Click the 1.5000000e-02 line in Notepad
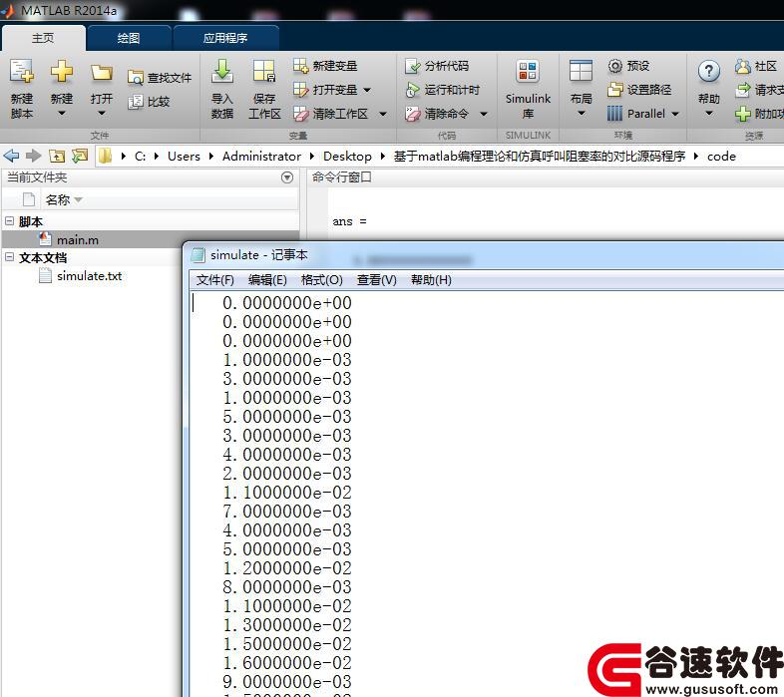784x697 pixels. (287, 644)
